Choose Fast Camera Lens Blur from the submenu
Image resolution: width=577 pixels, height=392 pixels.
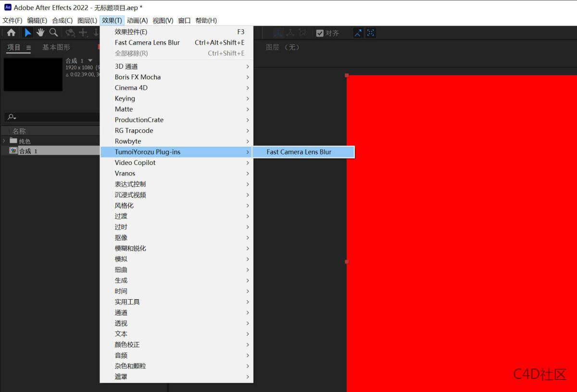click(299, 152)
